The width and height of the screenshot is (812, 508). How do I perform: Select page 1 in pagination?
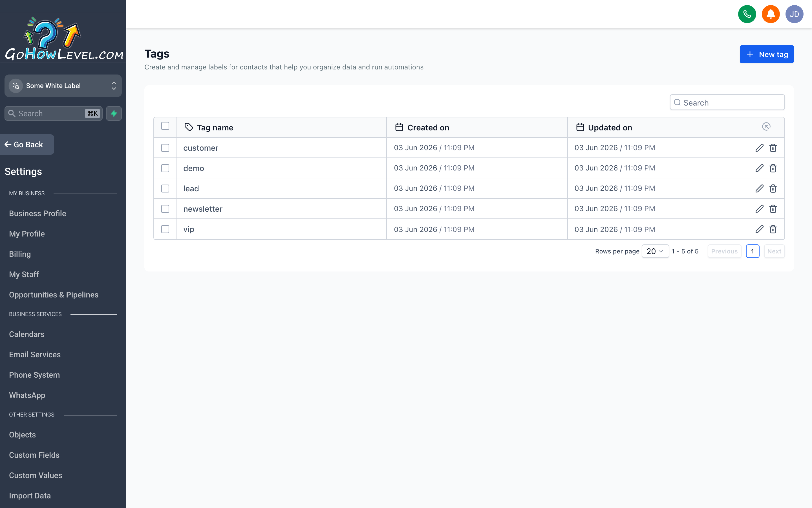point(752,251)
